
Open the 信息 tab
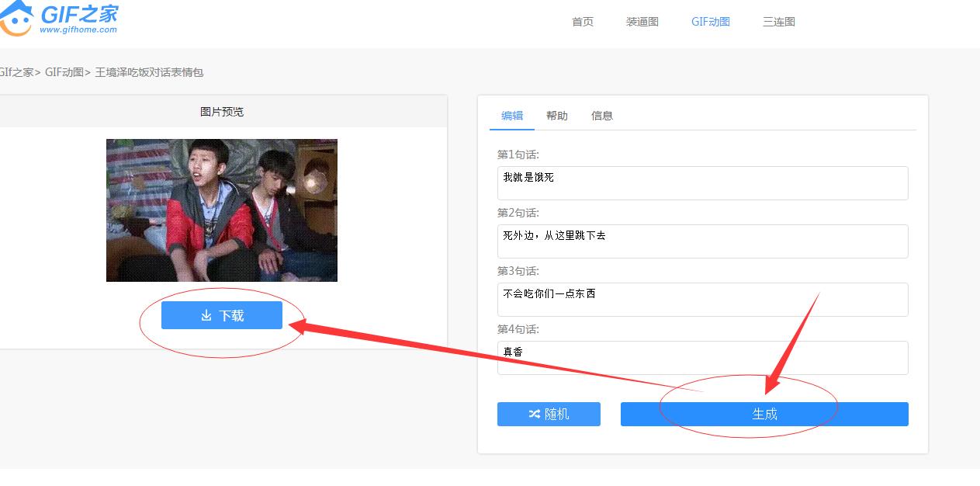pos(601,116)
